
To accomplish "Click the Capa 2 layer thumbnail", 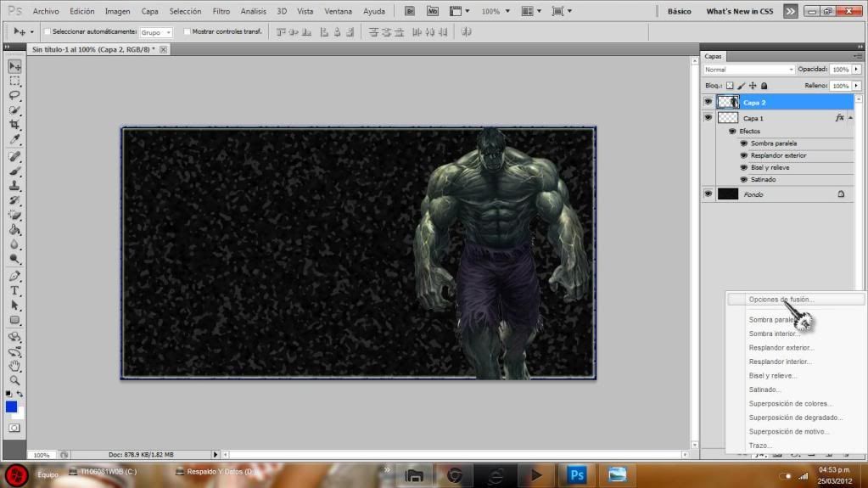I will pos(728,102).
